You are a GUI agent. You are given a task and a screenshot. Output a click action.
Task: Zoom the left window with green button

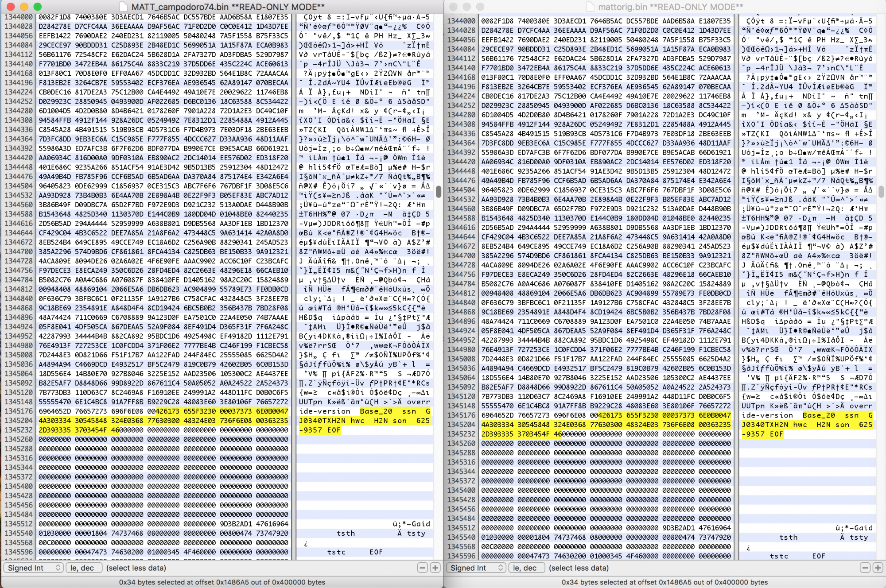coord(38,7)
